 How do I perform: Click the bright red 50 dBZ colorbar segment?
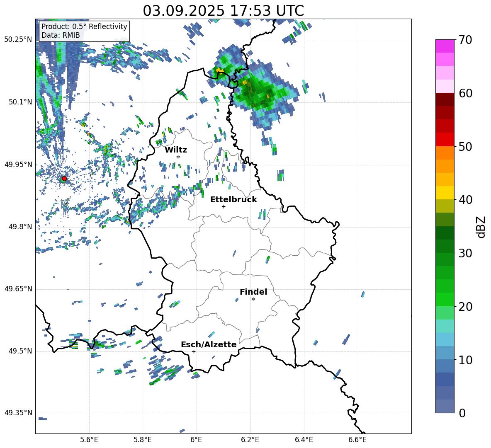(x=445, y=140)
